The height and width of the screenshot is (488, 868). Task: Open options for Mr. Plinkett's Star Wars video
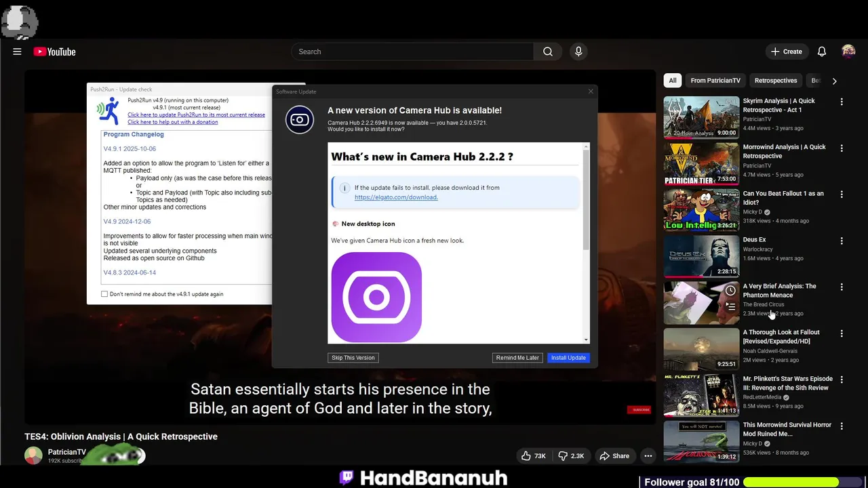coord(842,380)
